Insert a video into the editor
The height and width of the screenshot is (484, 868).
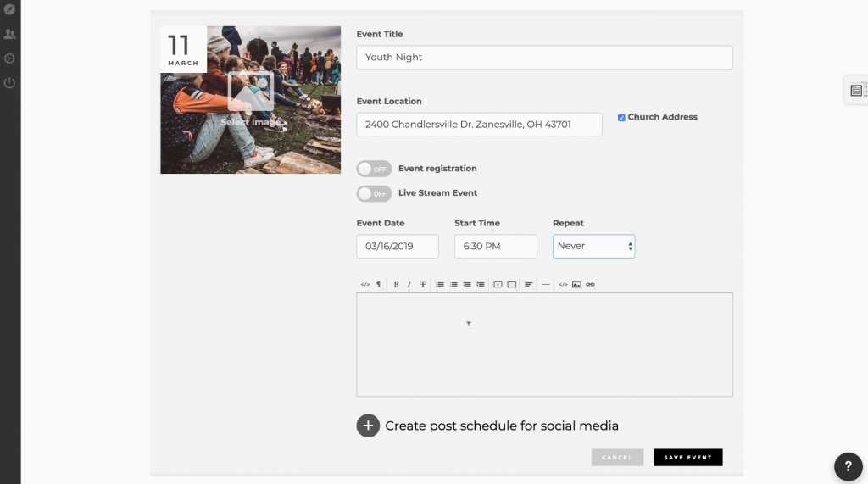click(x=498, y=285)
